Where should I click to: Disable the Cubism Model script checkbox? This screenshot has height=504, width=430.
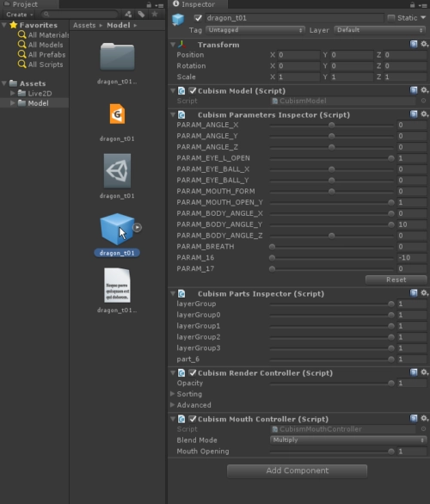pyautogui.click(x=193, y=90)
